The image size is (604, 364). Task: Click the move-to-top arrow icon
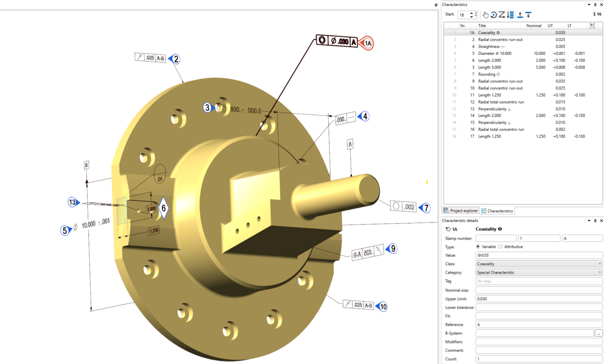pyautogui.click(x=520, y=15)
